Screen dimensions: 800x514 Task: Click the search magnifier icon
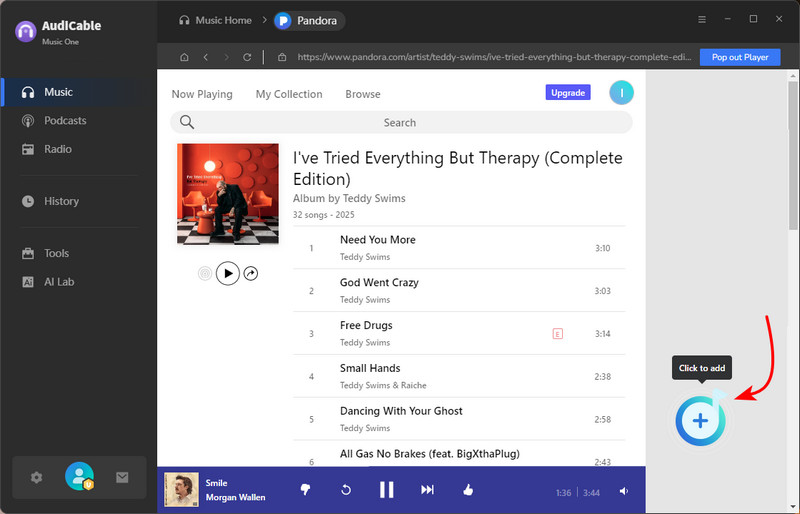(x=187, y=122)
